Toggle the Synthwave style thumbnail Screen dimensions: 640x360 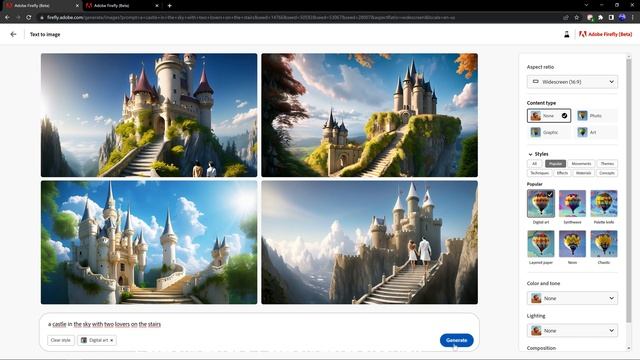(572, 203)
